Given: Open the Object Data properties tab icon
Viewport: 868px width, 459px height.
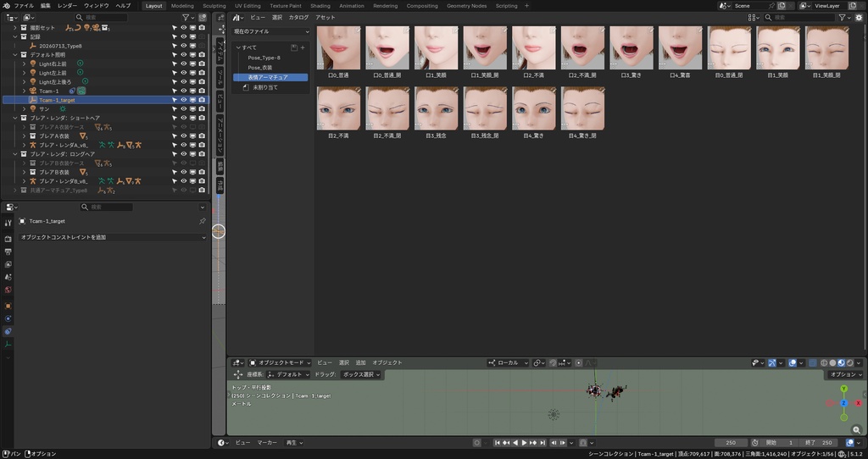Looking at the screenshot, I should (8, 344).
